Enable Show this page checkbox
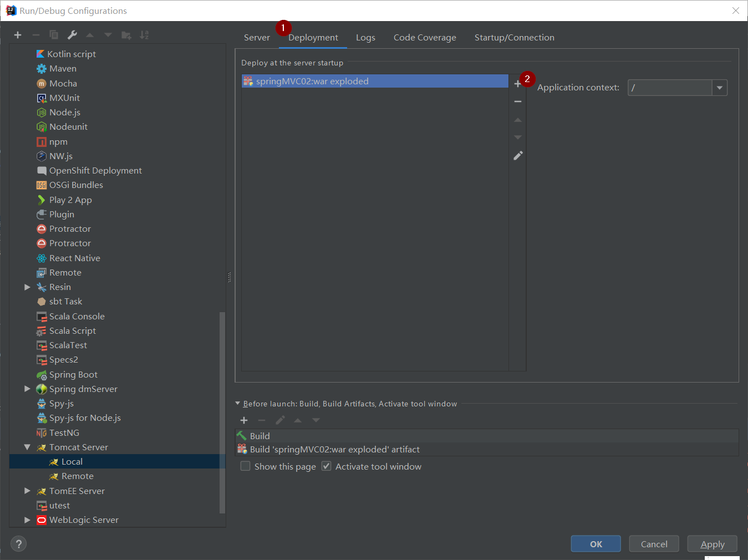The height and width of the screenshot is (560, 748). 245,466
